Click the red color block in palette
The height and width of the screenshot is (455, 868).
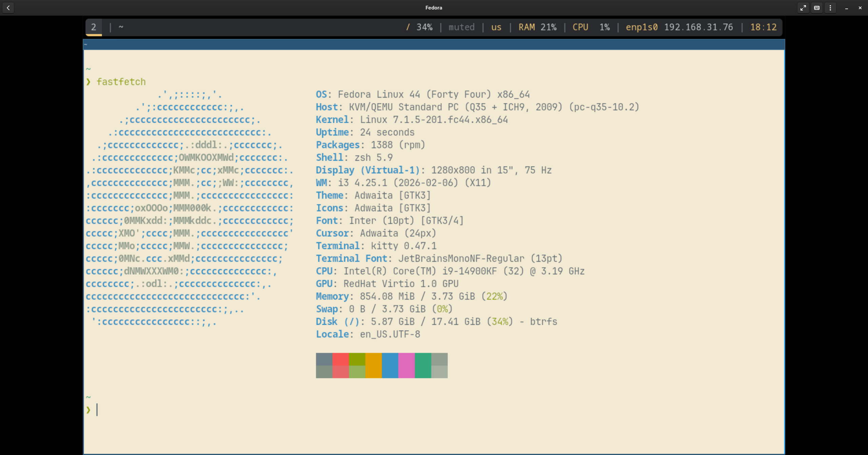pos(340,365)
